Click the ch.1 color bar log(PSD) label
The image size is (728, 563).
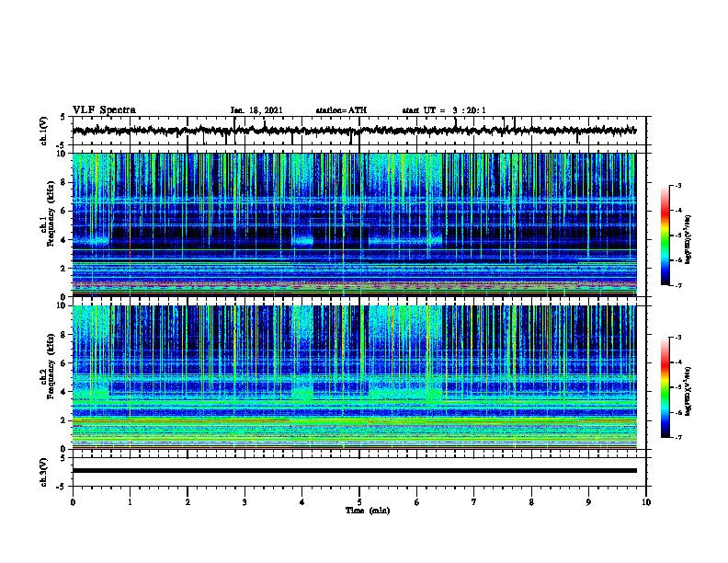click(x=688, y=239)
